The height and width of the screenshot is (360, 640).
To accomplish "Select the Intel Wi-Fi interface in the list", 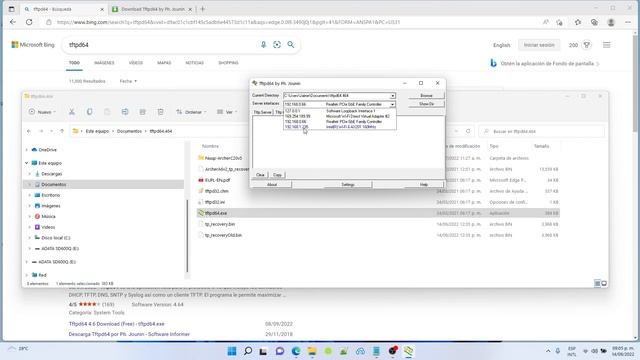I will [340, 127].
